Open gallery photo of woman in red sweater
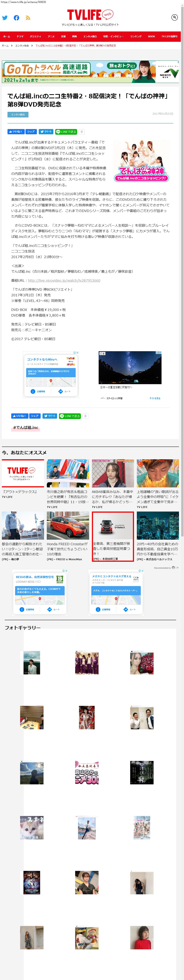This screenshot has width=184, height=980. click(142, 937)
